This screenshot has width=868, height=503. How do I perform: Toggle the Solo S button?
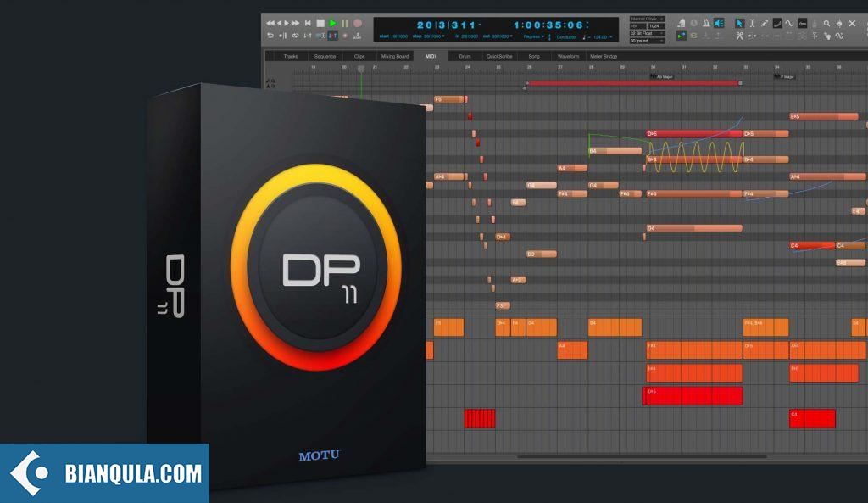click(x=693, y=36)
